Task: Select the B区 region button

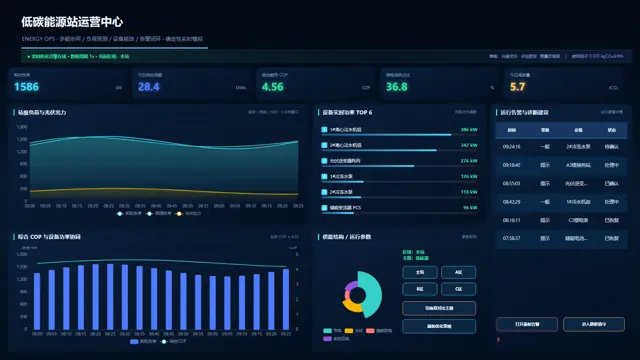Action: 420,289
